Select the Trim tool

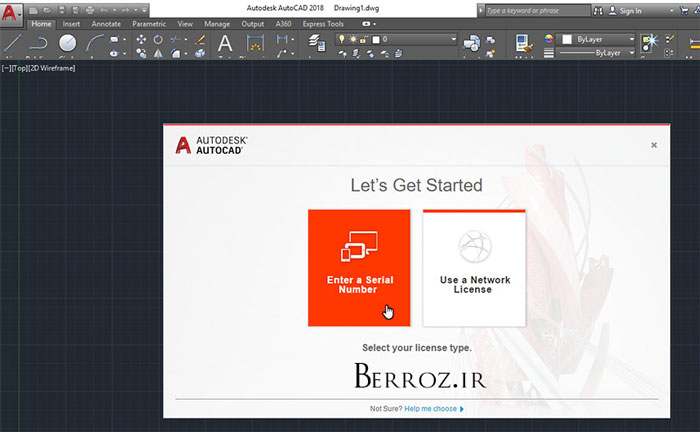point(175,39)
